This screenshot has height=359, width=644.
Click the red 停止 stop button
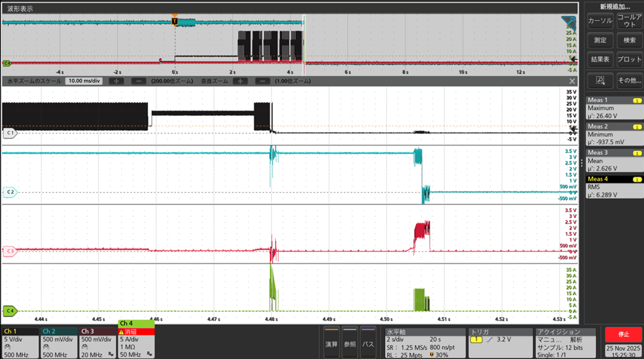coord(623,334)
